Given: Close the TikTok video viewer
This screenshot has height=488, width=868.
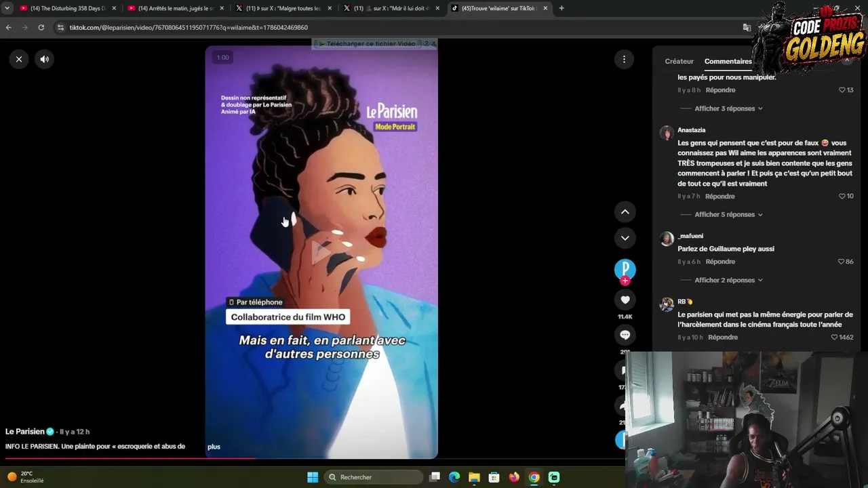Looking at the screenshot, I should click(19, 59).
